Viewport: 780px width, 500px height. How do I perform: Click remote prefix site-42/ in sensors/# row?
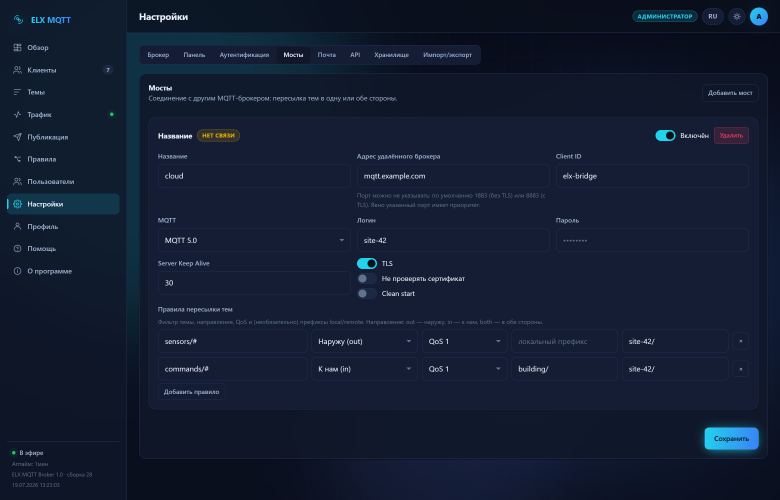tap(675, 341)
